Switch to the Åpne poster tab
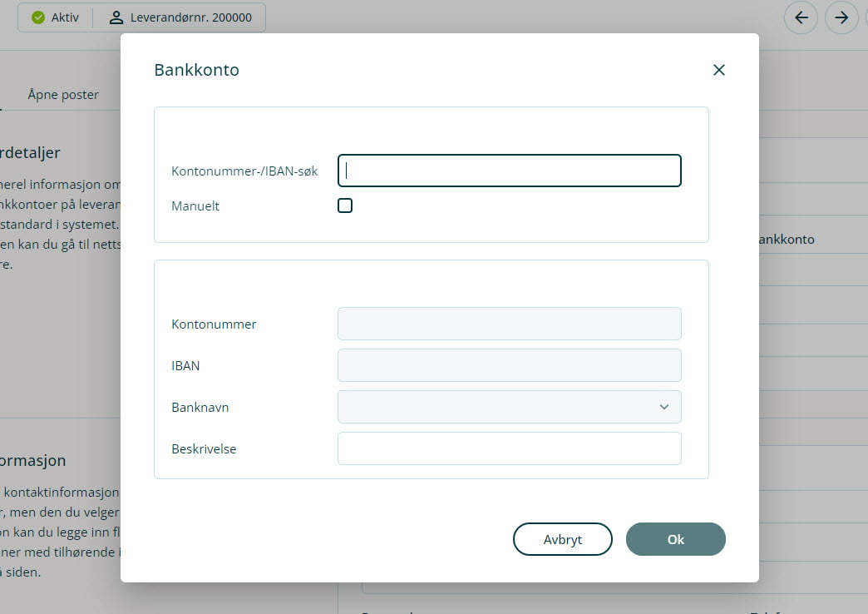868x614 pixels. (x=63, y=95)
